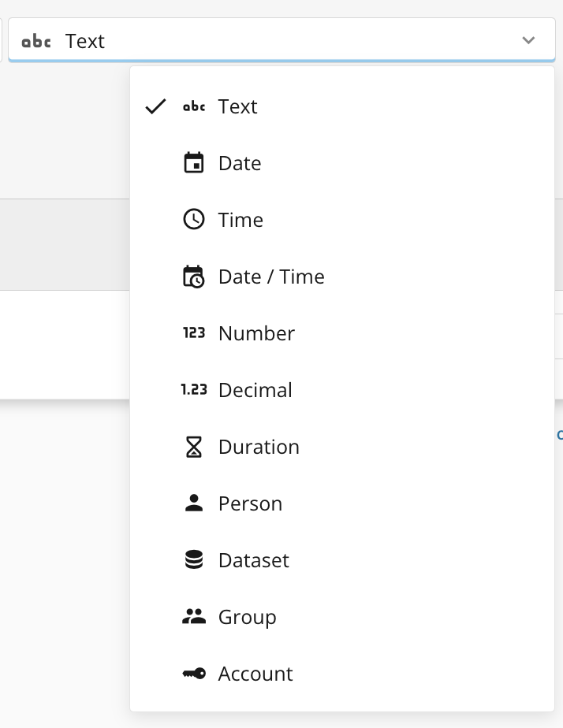563x728 pixels.
Task: Click the calendar-clock icon for Date / Time
Action: tap(193, 277)
